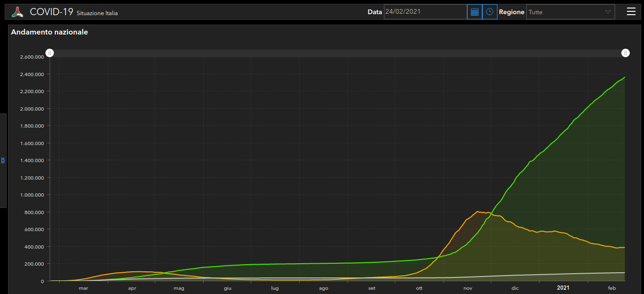The image size is (644, 294).
Task: Open the hamburger menu
Action: 631,12
